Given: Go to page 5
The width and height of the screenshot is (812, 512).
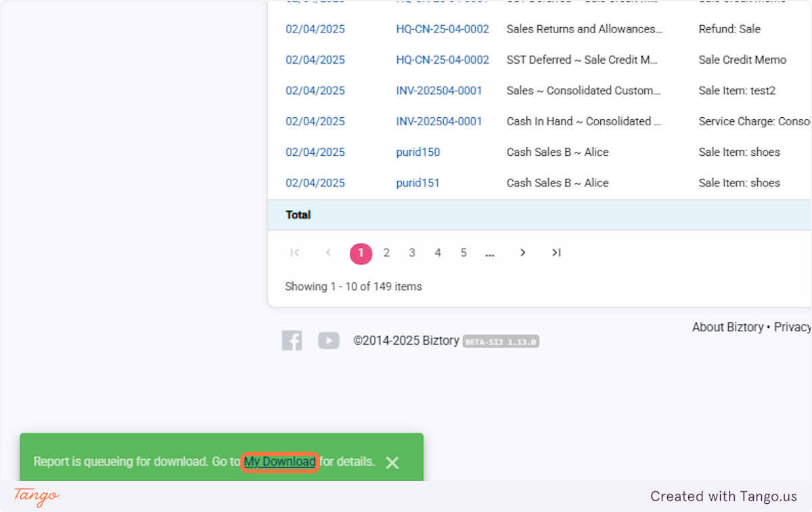Looking at the screenshot, I should pyautogui.click(x=464, y=253).
